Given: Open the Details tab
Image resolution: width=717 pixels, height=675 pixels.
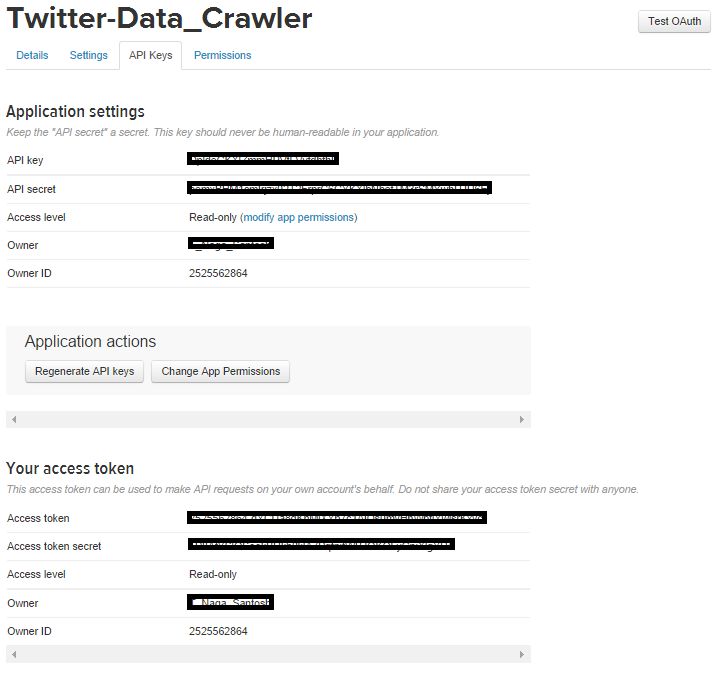Looking at the screenshot, I should click(32, 55).
